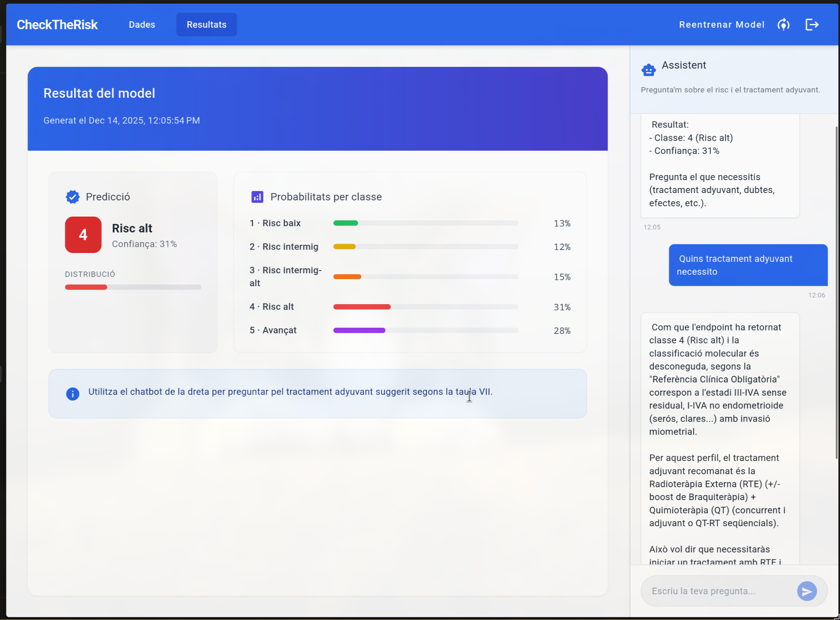Click the blue info circle icon

[72, 394]
